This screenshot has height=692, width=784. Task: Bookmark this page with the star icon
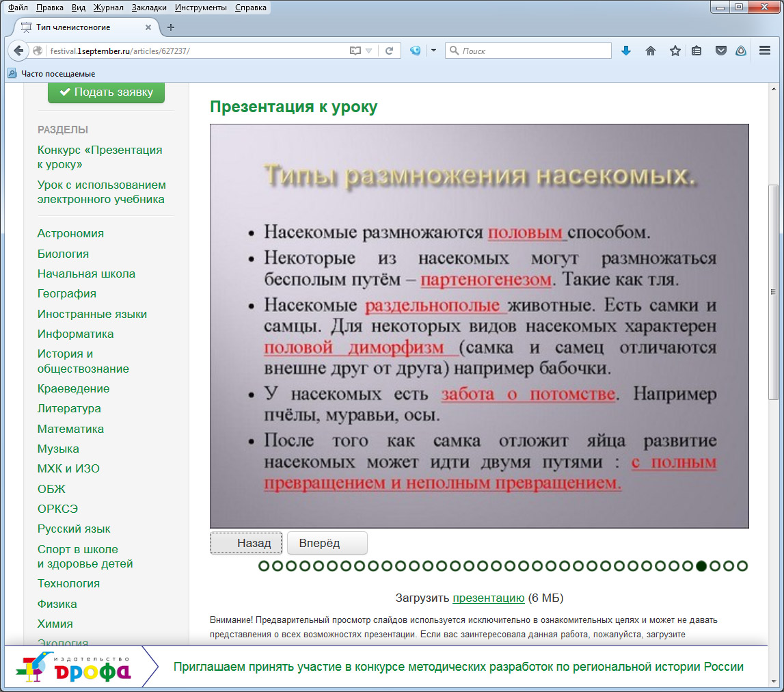click(675, 51)
